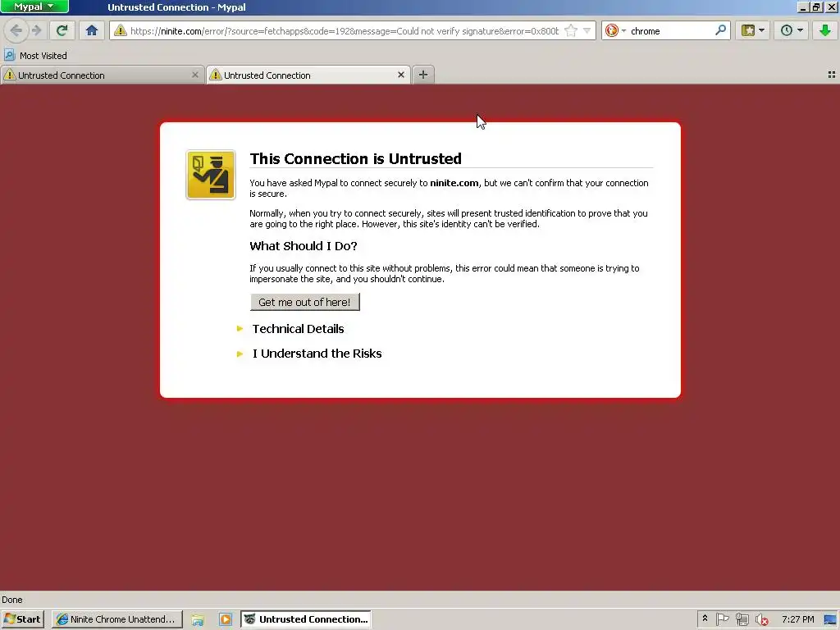Open the history button dropdown
This screenshot has width=840, height=630.
(x=792, y=30)
